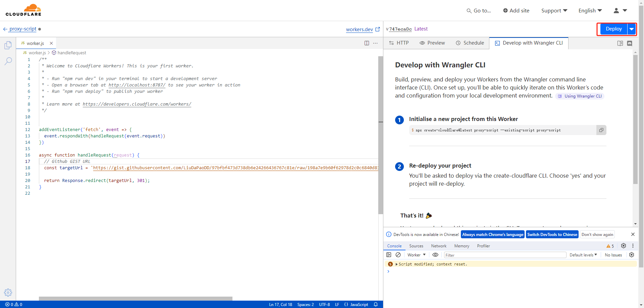Click Always match Chrome's language button

493,235
